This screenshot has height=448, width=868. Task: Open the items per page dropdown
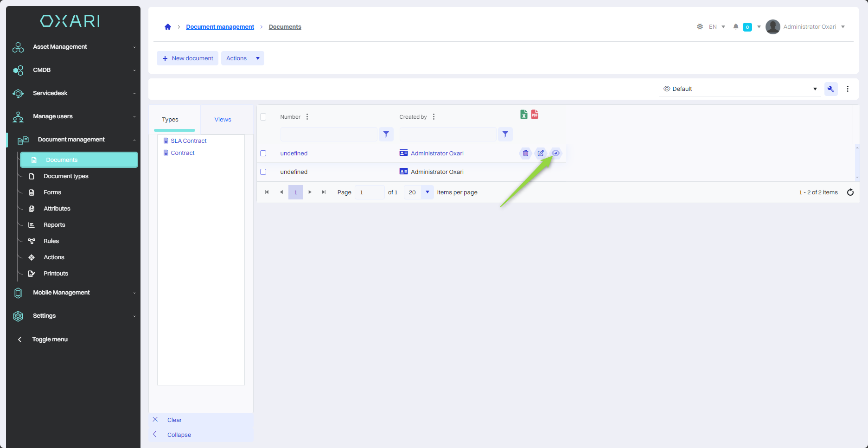427,192
